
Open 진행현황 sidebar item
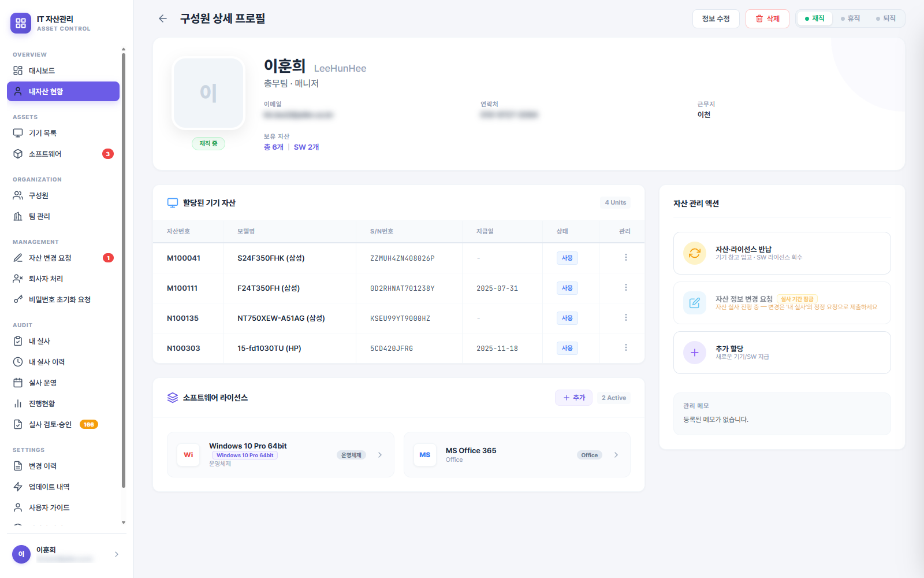tap(63, 403)
